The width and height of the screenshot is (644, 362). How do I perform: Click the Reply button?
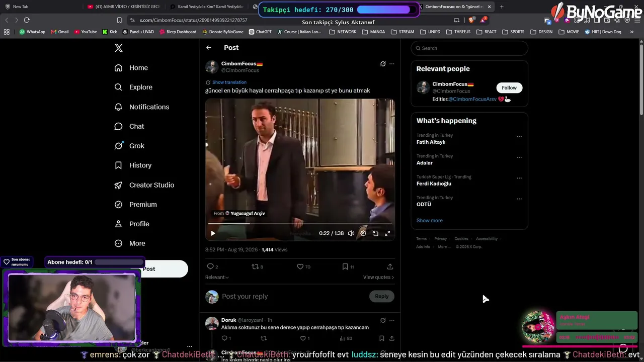coord(382,297)
